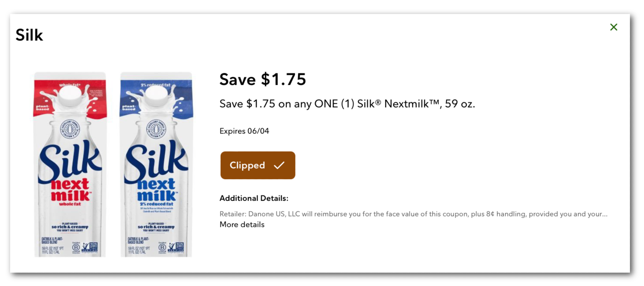The image size is (644, 286).
Task: Click the blue next milk logo
Action: 157,190
